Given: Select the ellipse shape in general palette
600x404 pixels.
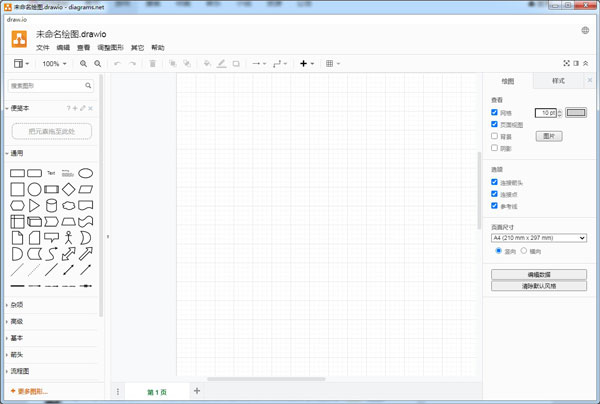Looking at the screenshot, I should point(85,173).
